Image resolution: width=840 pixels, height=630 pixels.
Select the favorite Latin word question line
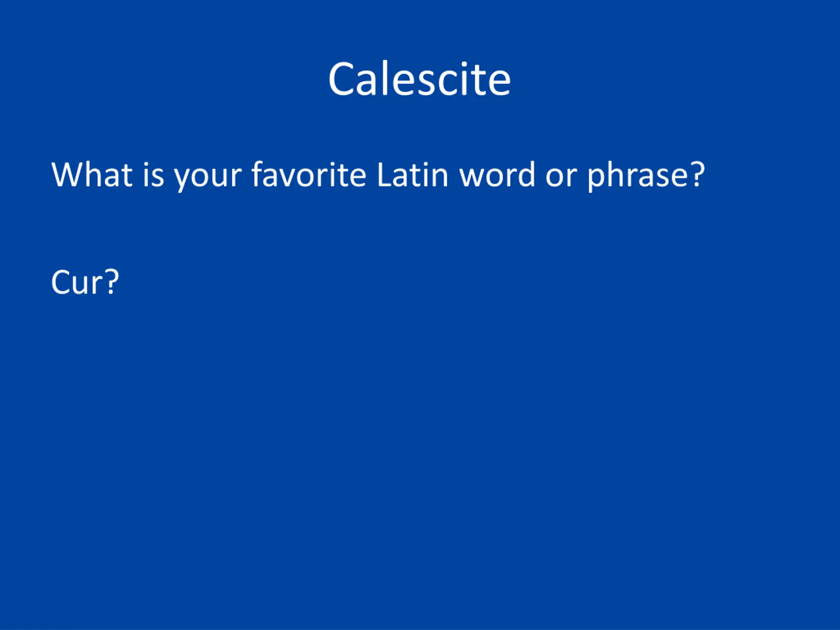[x=378, y=175]
